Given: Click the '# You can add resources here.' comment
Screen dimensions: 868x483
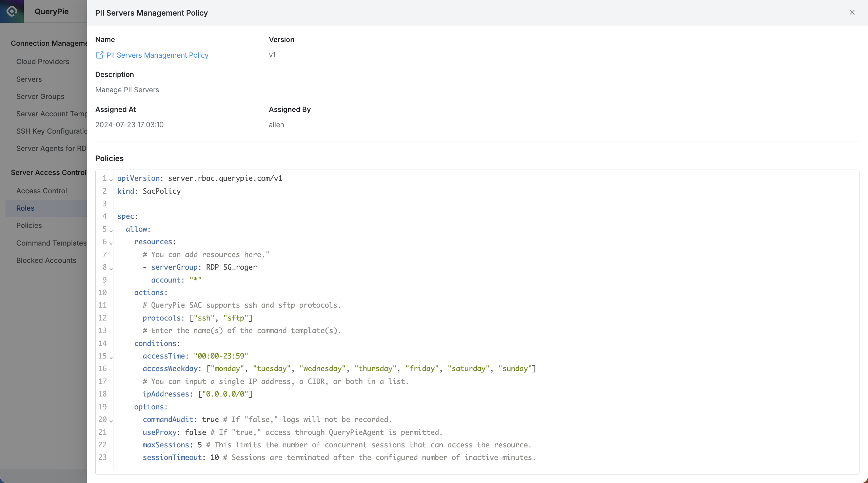Looking at the screenshot, I should [x=206, y=255].
